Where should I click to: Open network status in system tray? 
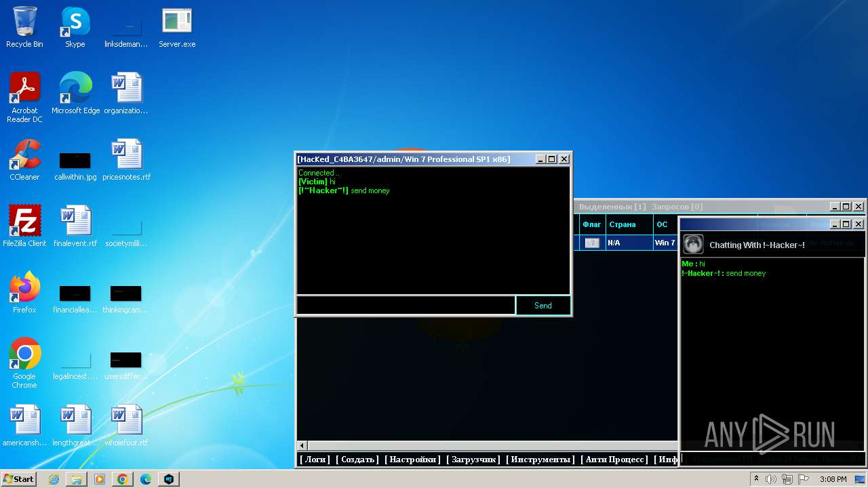click(x=787, y=479)
